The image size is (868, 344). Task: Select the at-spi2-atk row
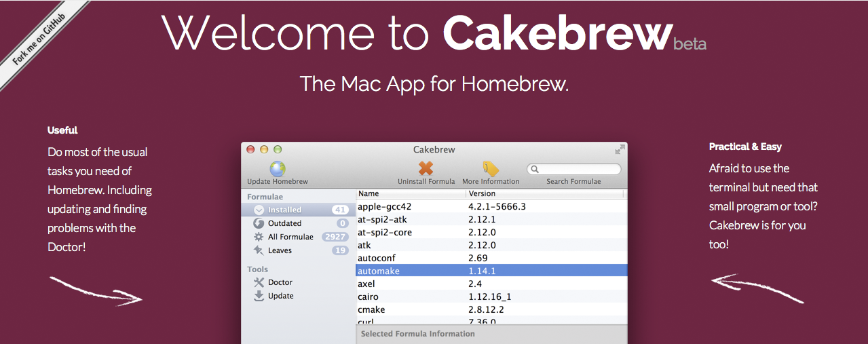point(492,219)
